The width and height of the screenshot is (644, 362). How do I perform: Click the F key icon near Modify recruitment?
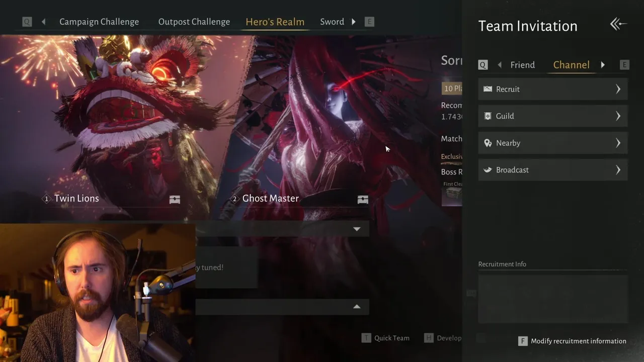click(x=523, y=341)
